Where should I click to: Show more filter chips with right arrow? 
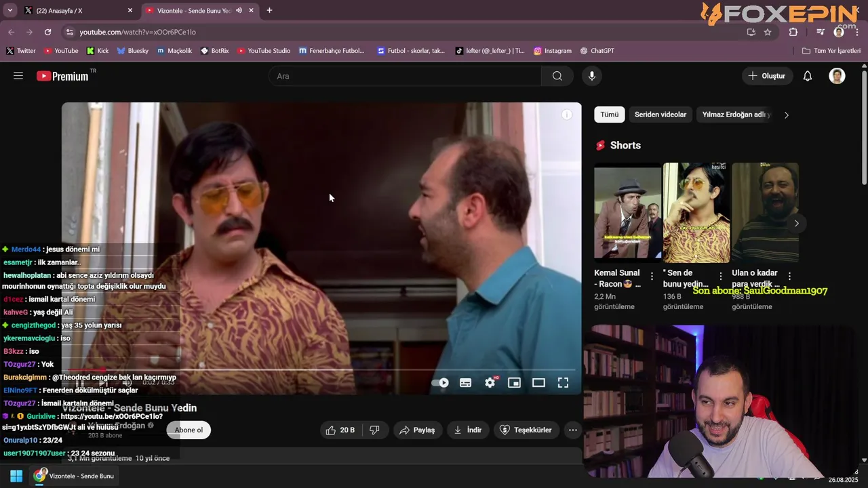(x=786, y=115)
